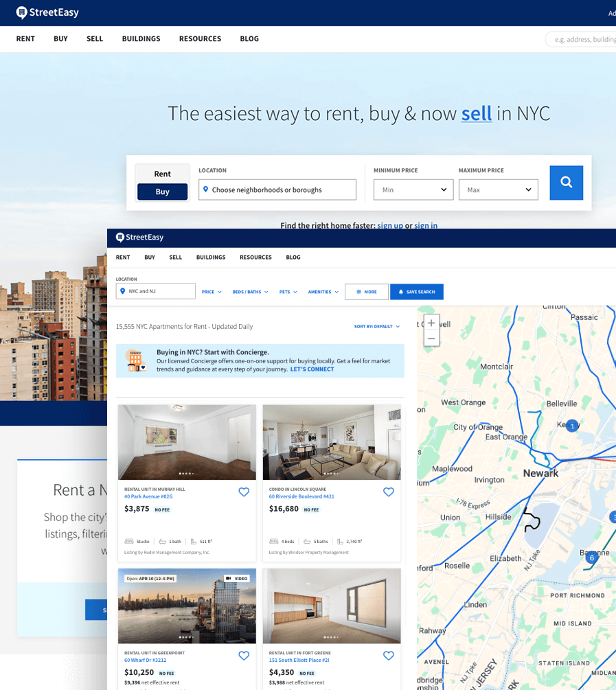
Task: Click the Save Search button
Action: (x=417, y=292)
